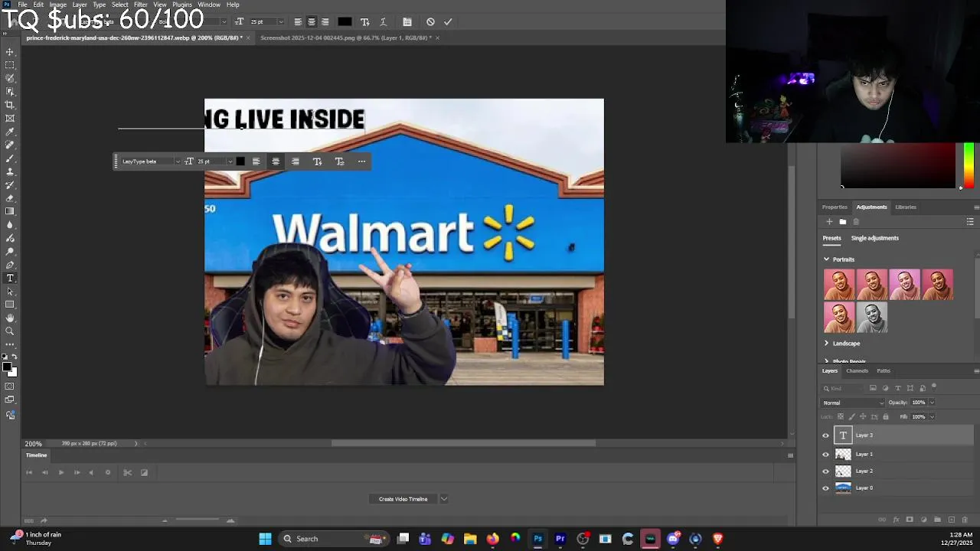
Task: Open text color swatch in options bar
Action: [345, 22]
